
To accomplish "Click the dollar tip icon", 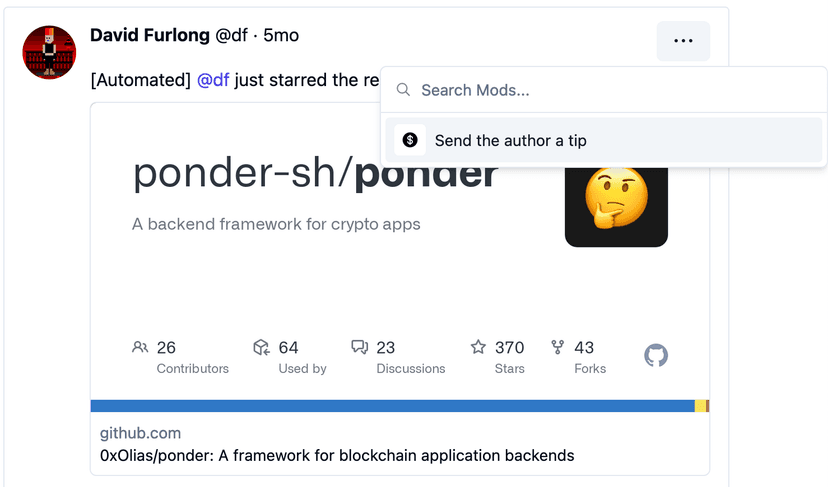I will 410,140.
